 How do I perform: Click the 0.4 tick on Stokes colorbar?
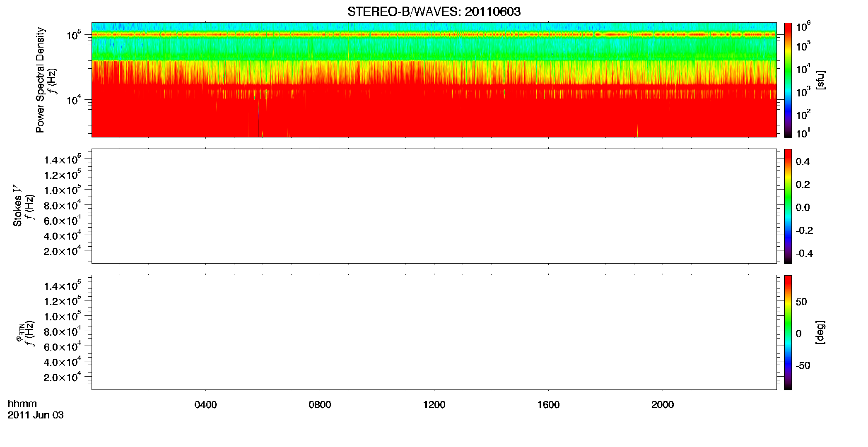tap(803, 162)
